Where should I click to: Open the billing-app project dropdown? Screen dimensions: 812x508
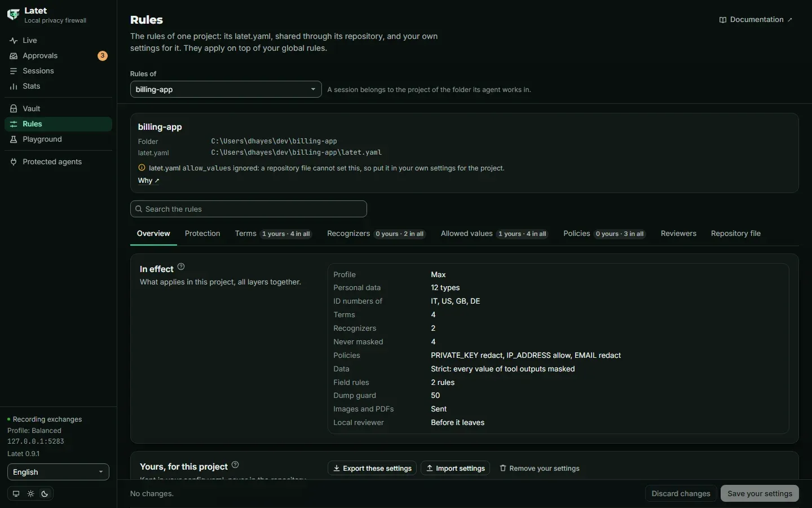226,89
